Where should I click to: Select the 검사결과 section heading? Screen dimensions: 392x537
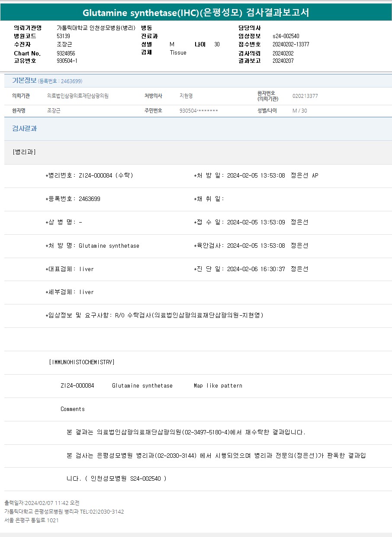[24, 129]
